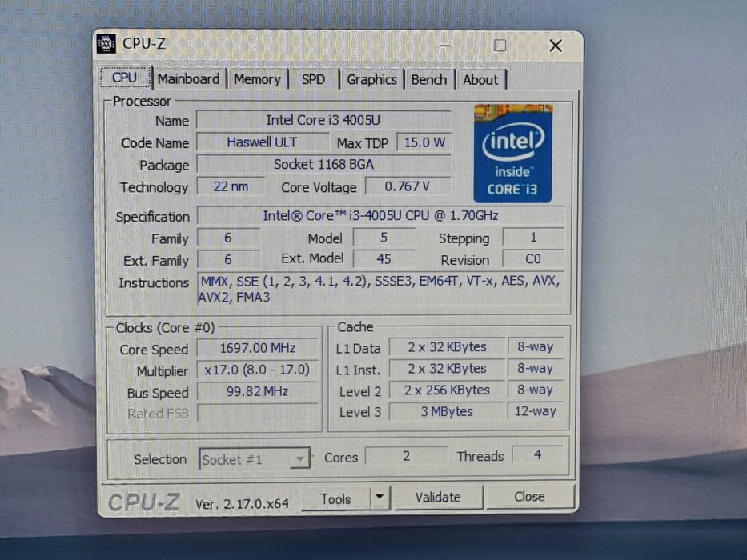Click the Stepping value 1
The image size is (747, 560).
(x=533, y=237)
